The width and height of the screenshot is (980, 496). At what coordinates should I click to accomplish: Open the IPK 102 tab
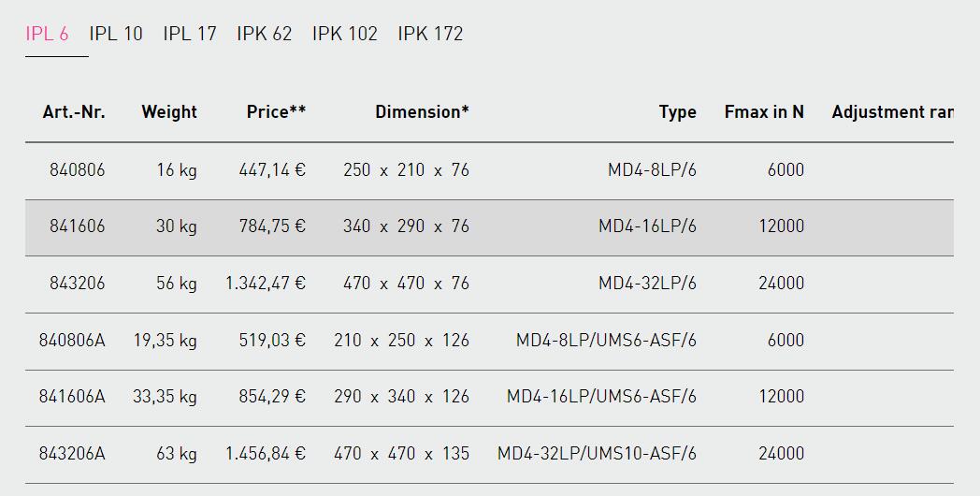coord(344,34)
